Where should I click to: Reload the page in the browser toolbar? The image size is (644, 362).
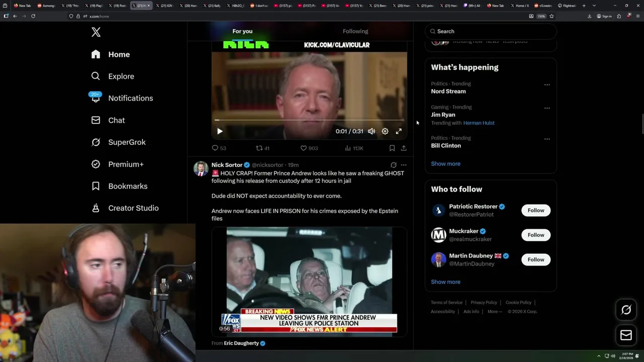point(33,16)
